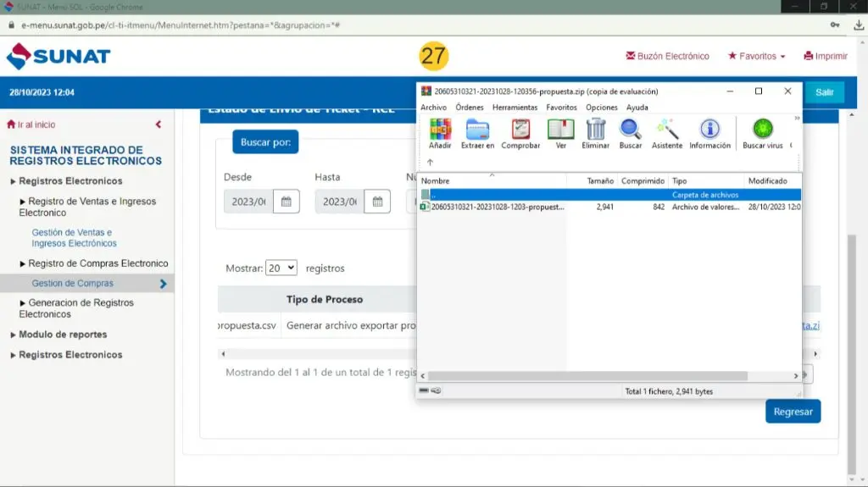Click the Comprobar archive icon
This screenshot has width=868, height=487.
coord(520,130)
